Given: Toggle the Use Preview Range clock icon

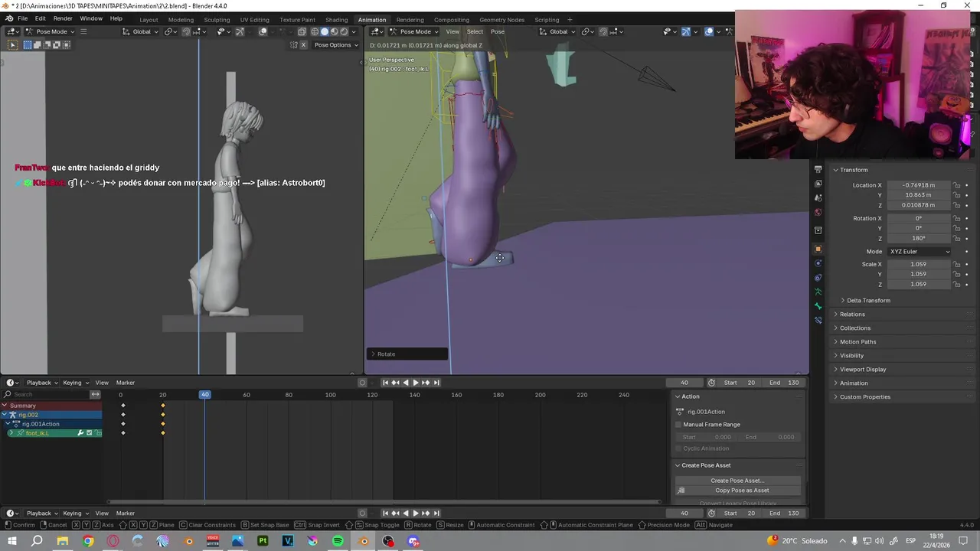Looking at the screenshot, I should (711, 383).
